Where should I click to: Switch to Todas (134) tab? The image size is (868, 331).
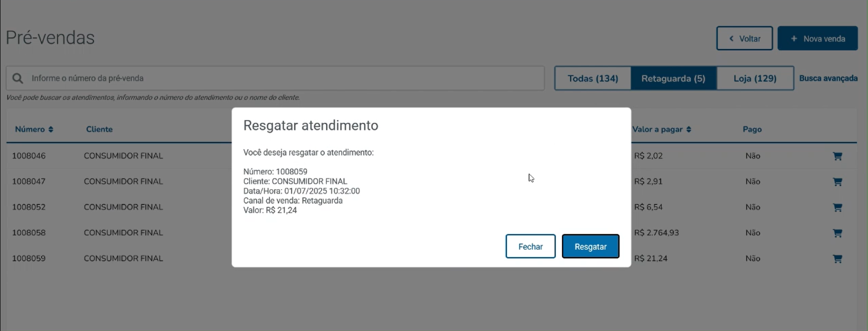pyautogui.click(x=593, y=78)
